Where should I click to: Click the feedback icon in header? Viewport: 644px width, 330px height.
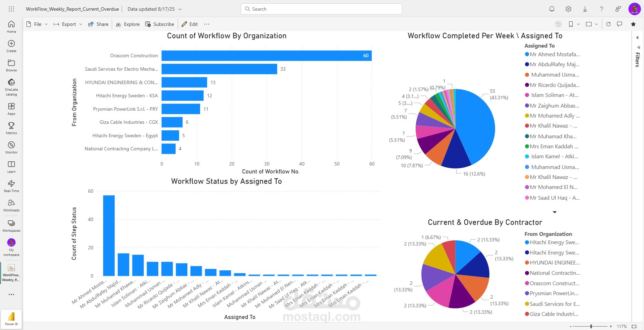click(618, 9)
